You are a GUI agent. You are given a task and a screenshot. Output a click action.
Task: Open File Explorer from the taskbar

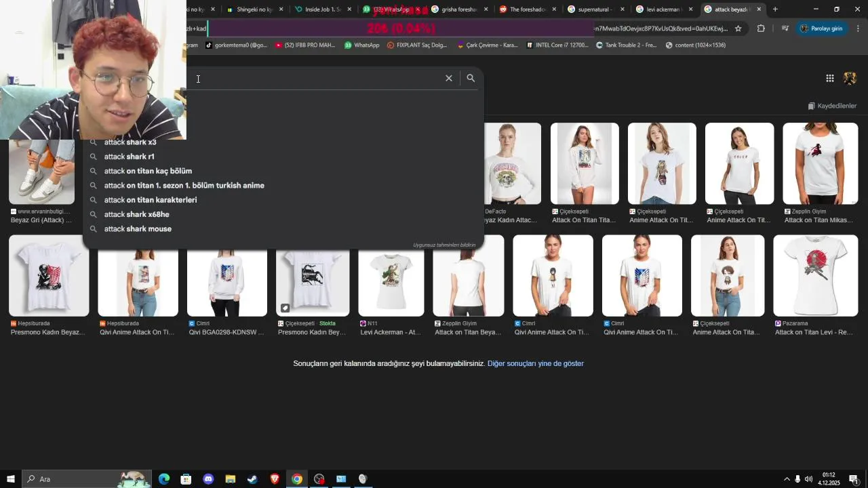click(x=230, y=479)
